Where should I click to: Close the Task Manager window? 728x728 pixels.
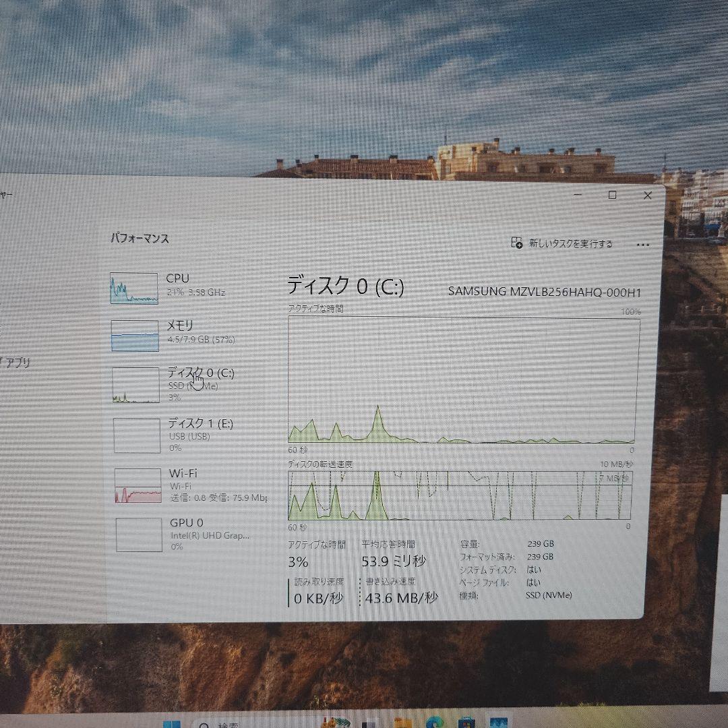pyautogui.click(x=647, y=195)
